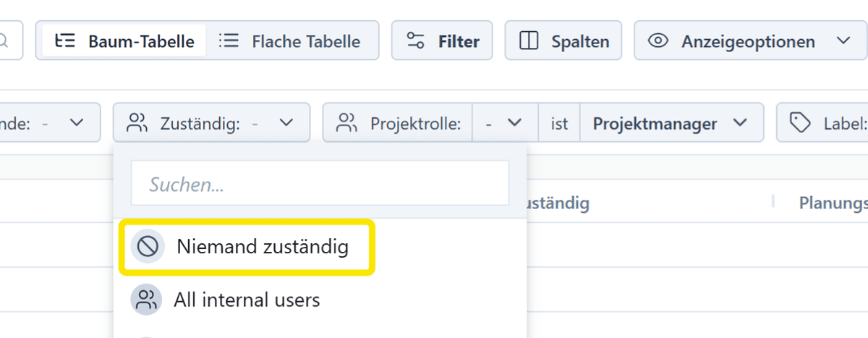This screenshot has height=338, width=868.
Task: Click the tag icon for Label filter
Action: (799, 124)
